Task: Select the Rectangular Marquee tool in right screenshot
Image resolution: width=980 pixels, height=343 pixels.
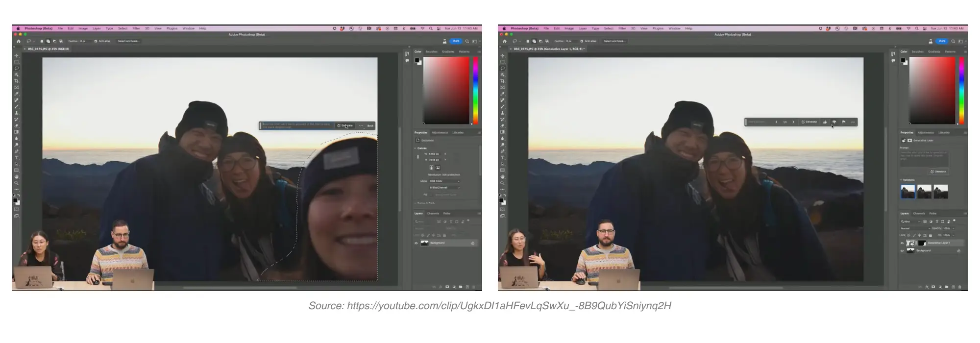Action: click(502, 62)
